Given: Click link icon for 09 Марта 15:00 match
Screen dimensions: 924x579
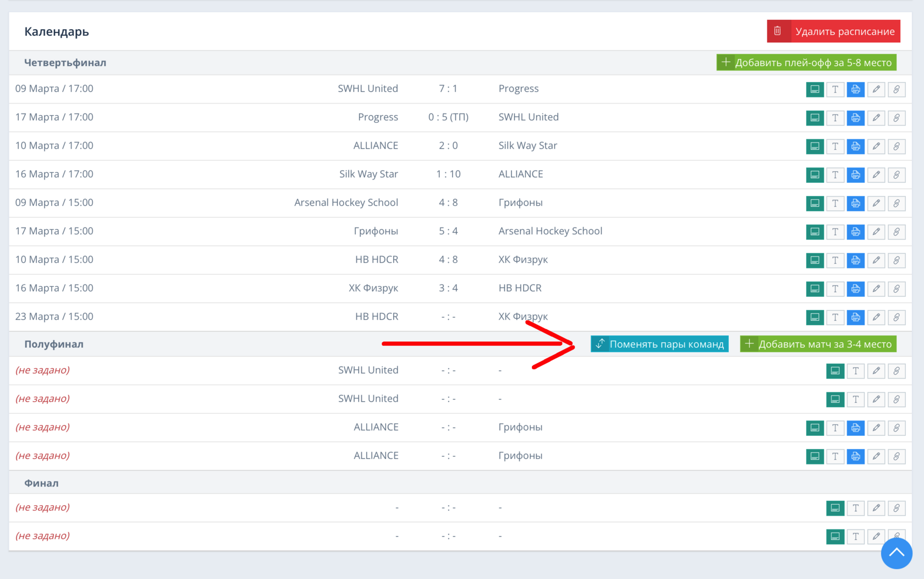Looking at the screenshot, I should click(896, 204).
